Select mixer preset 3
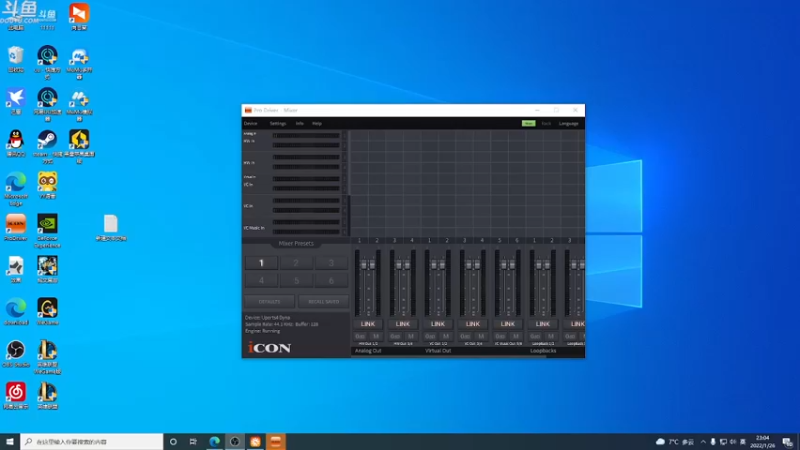 click(x=331, y=263)
